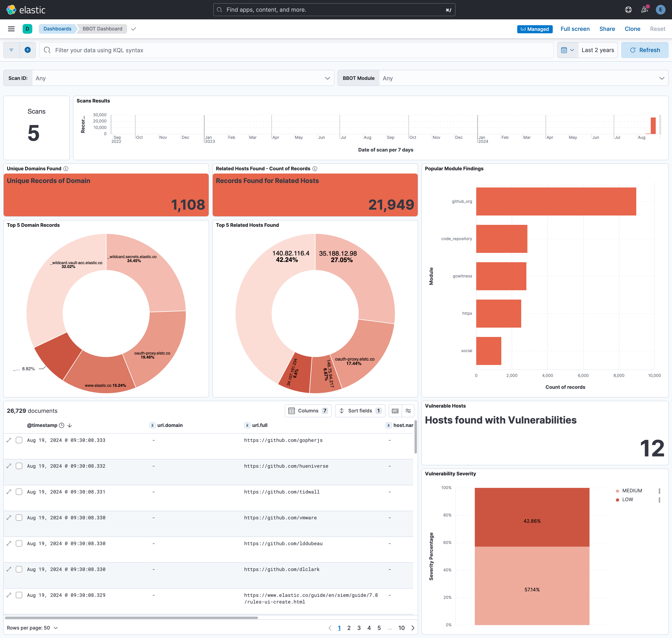Select the BBOT Dashboard breadcrumb

click(102, 29)
